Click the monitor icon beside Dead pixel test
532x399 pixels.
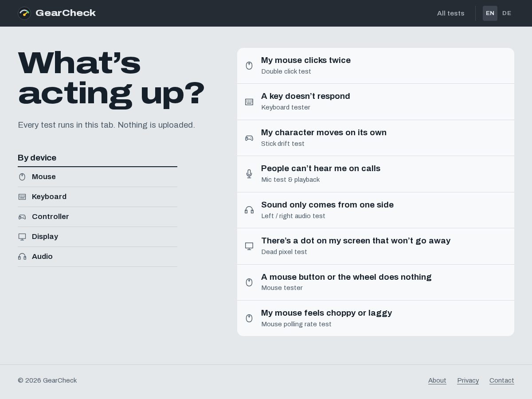coord(249,246)
